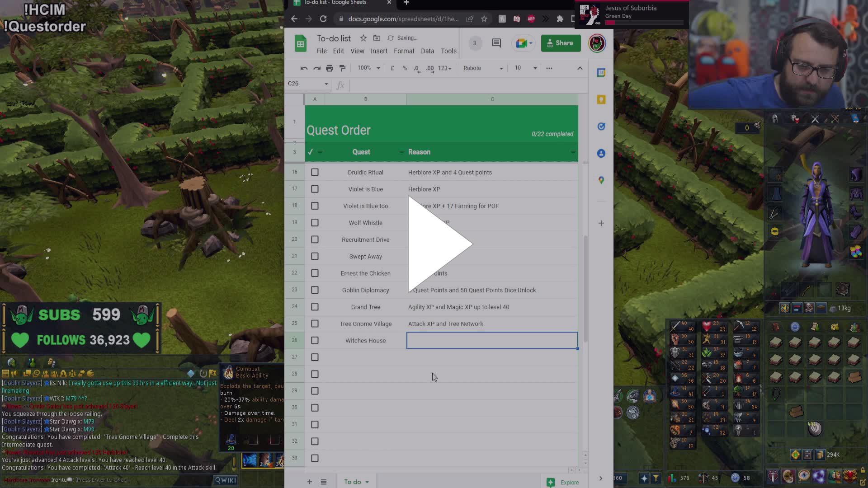Click the print icon
Image resolution: width=868 pixels, height=488 pixels.
click(330, 68)
